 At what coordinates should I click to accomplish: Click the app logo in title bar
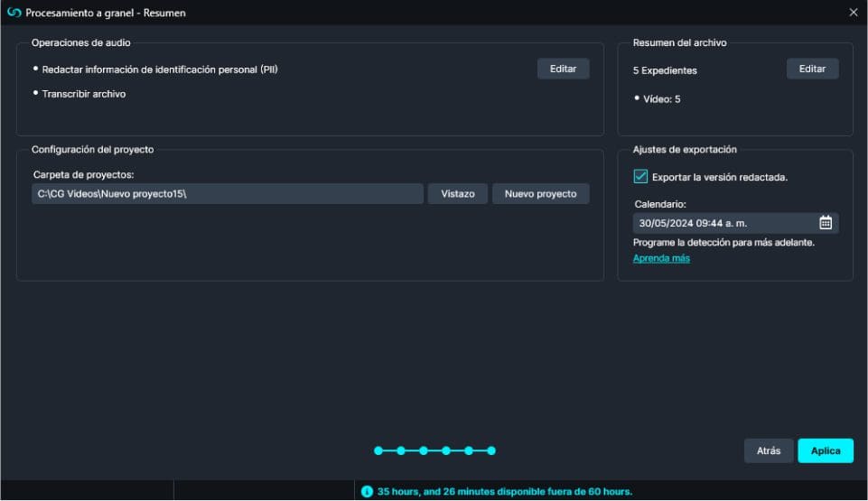[x=14, y=13]
